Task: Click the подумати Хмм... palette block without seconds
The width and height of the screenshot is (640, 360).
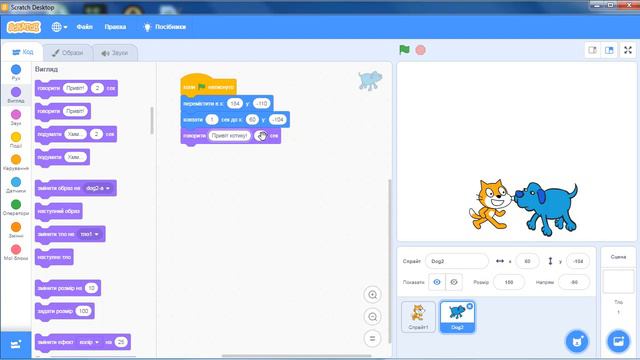Action: (x=62, y=157)
